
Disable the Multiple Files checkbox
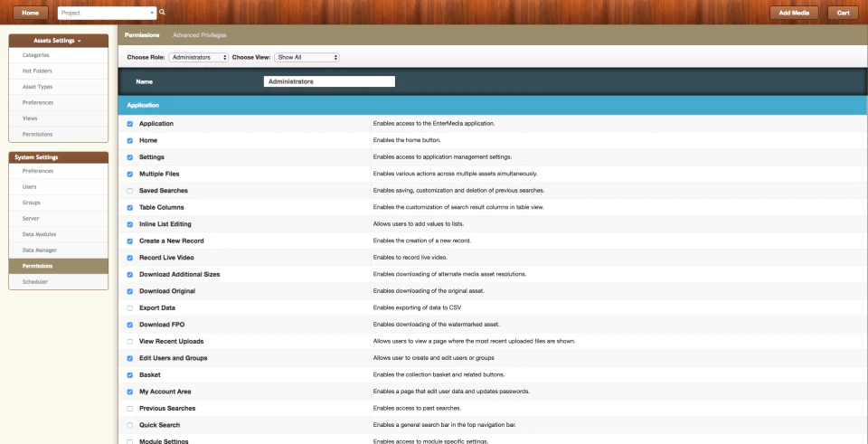pos(130,174)
